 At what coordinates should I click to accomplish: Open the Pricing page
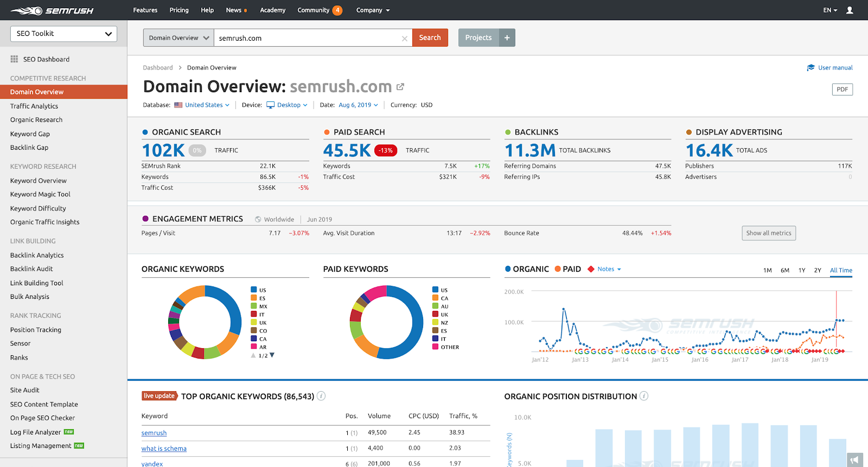179,10
